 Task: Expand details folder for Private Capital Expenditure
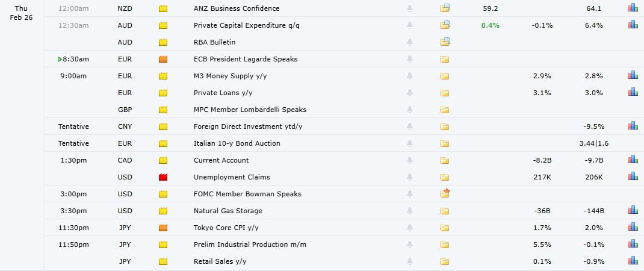coord(445,25)
